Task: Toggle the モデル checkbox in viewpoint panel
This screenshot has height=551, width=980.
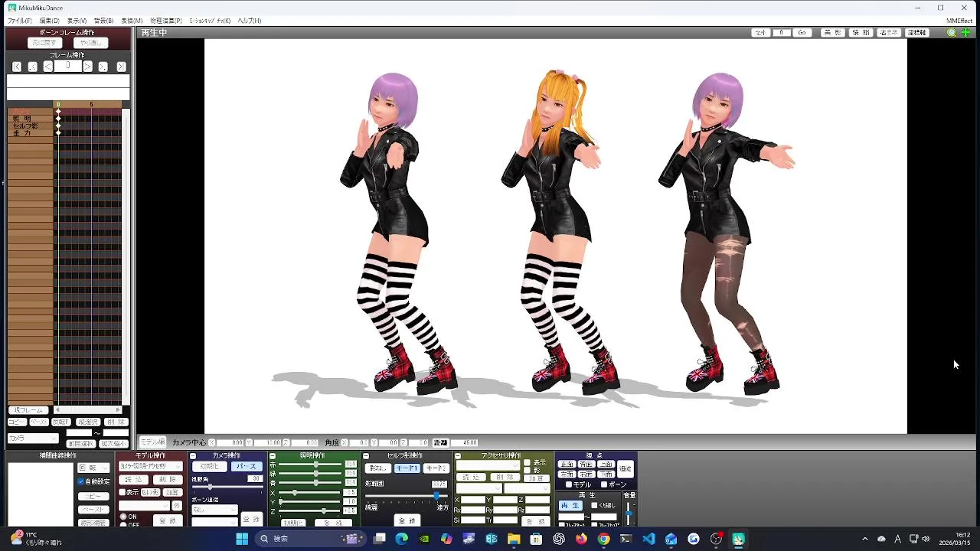Action: click(569, 484)
